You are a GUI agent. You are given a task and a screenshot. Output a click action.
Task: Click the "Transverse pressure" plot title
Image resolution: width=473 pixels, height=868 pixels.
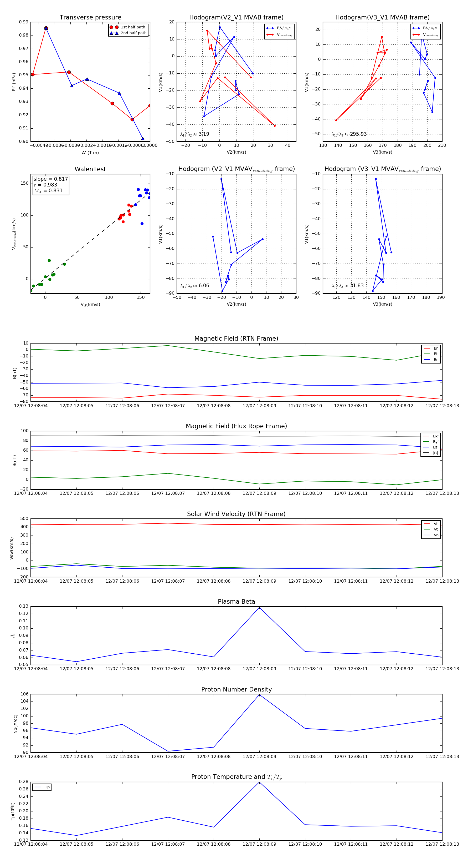click(x=90, y=18)
